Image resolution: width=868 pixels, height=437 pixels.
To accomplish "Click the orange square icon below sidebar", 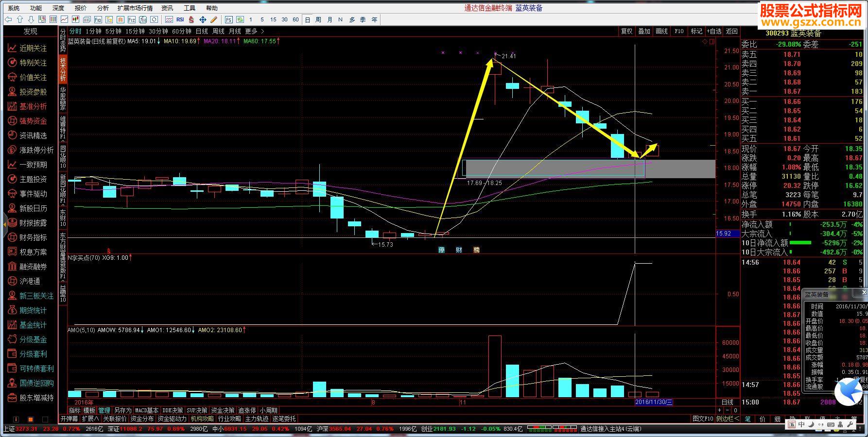I will coord(30,419).
